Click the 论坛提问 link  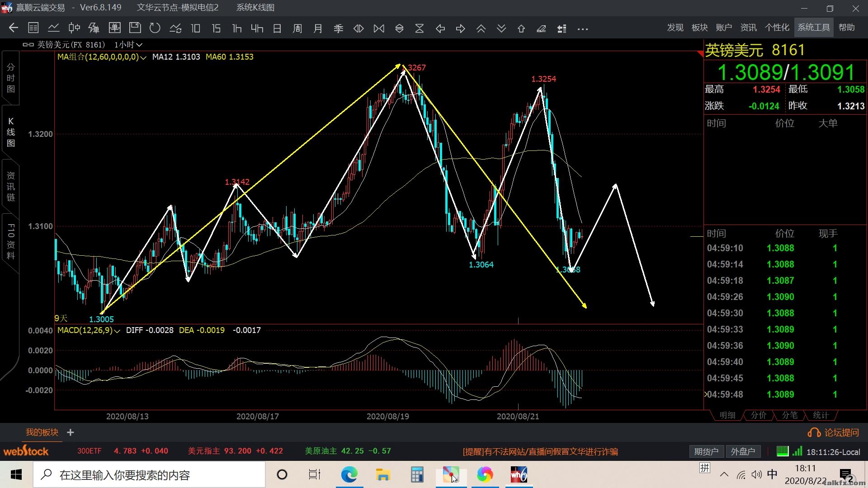pos(833,432)
